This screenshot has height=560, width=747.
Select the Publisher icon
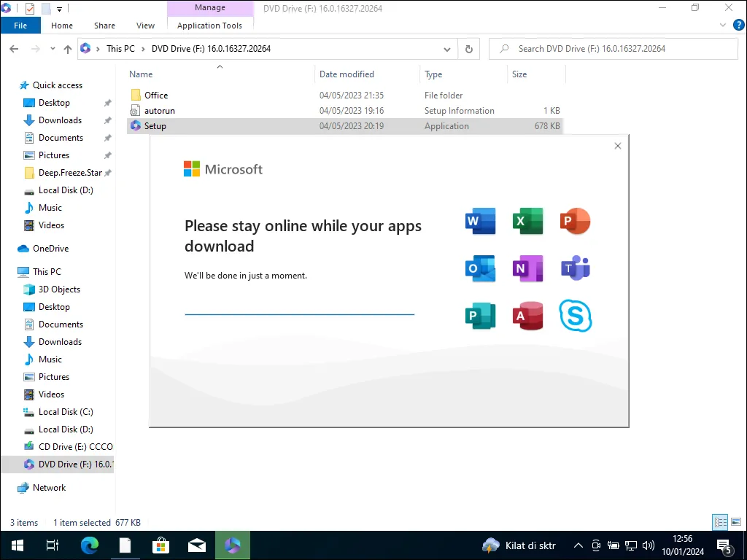pos(479,316)
